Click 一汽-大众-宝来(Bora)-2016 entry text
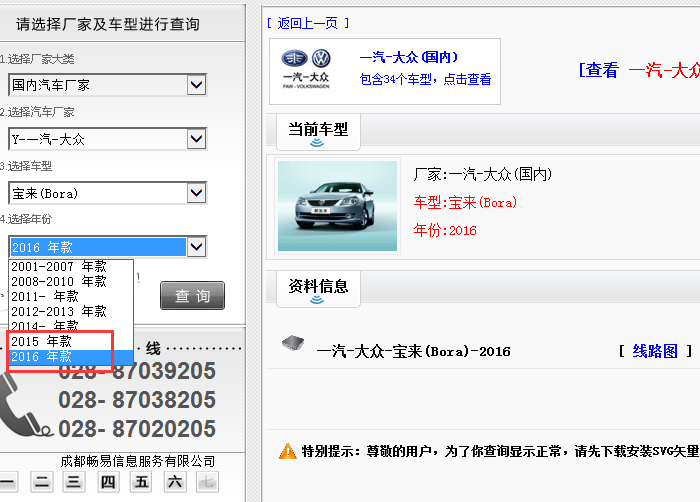The width and height of the screenshot is (700, 502). 413,351
